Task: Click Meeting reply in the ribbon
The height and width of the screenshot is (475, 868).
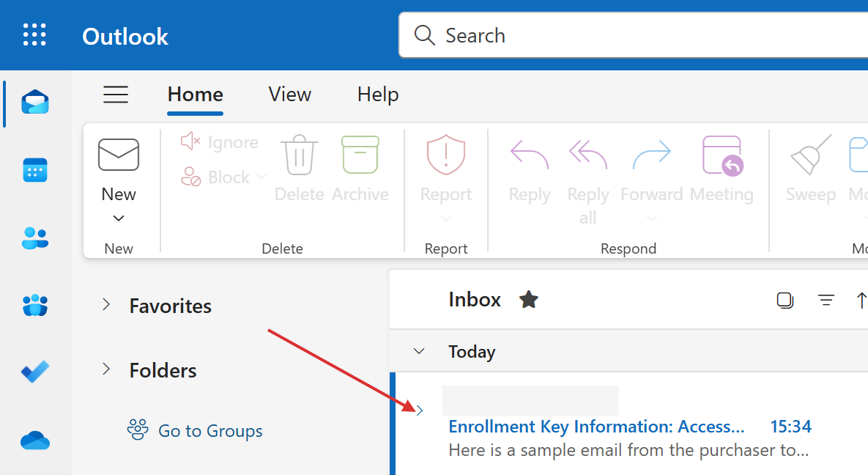Action: point(722,169)
